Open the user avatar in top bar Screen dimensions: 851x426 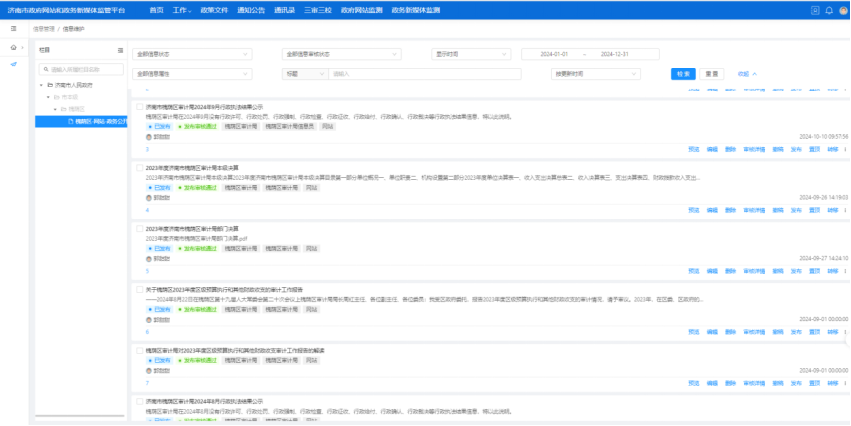[842, 10]
